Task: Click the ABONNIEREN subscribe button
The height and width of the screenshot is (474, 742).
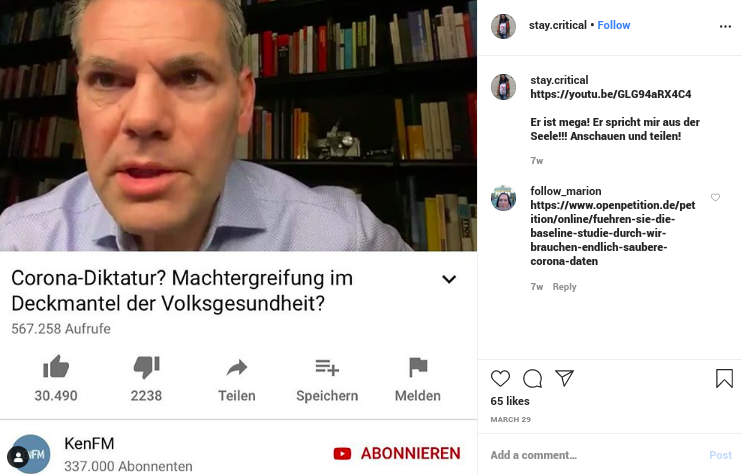Action: [x=397, y=453]
